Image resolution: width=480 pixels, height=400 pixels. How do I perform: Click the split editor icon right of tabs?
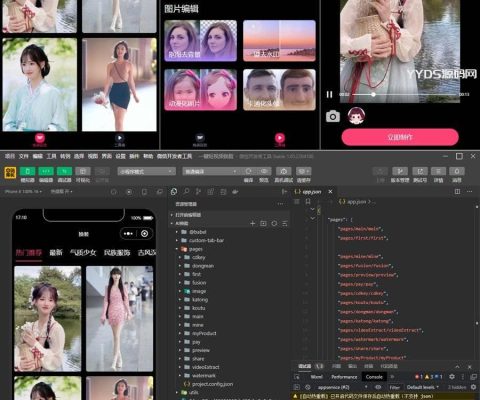coord(457,192)
